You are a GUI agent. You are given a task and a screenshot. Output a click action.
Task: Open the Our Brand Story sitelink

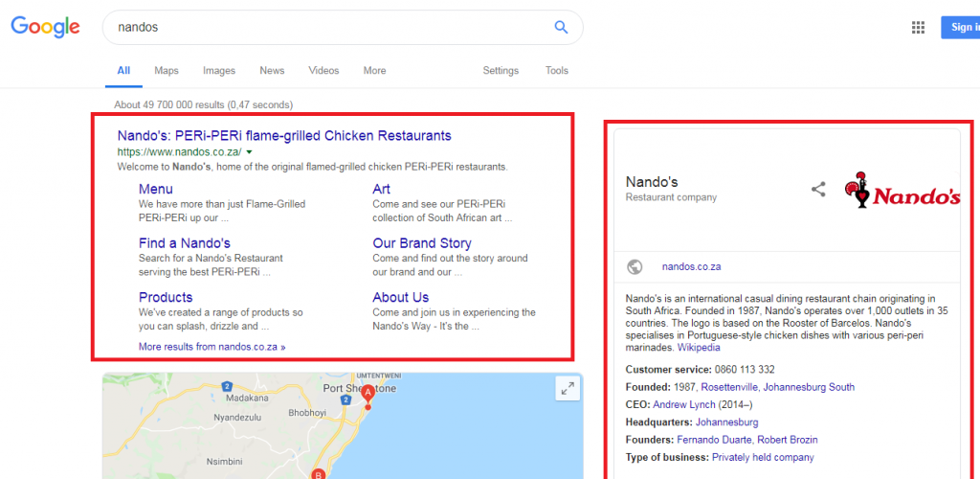click(422, 243)
